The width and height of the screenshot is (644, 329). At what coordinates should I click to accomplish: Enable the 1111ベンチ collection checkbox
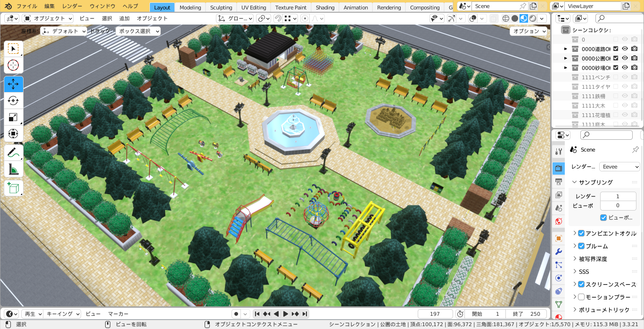[616, 77]
